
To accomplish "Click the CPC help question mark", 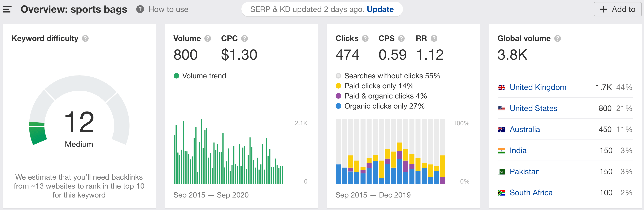I will (x=244, y=38).
